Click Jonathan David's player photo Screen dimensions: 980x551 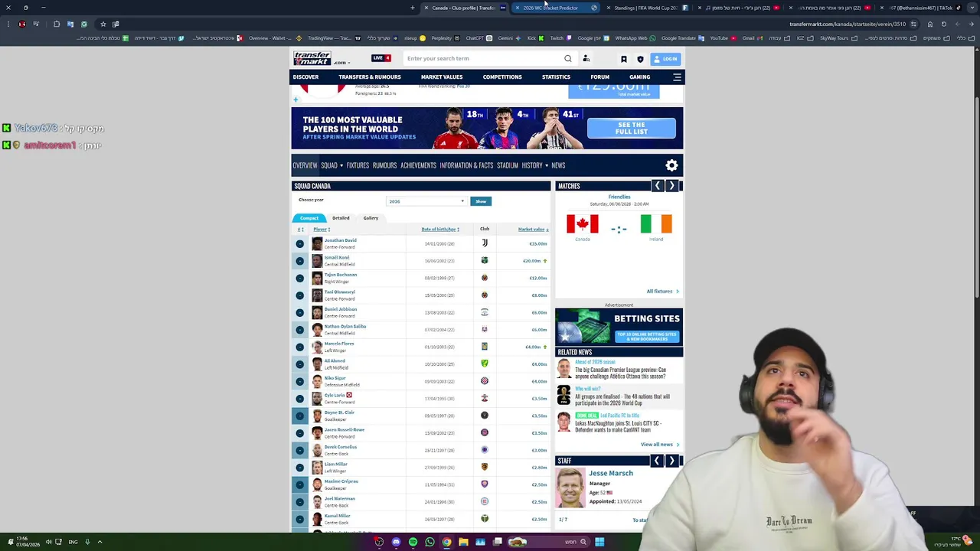317,243
